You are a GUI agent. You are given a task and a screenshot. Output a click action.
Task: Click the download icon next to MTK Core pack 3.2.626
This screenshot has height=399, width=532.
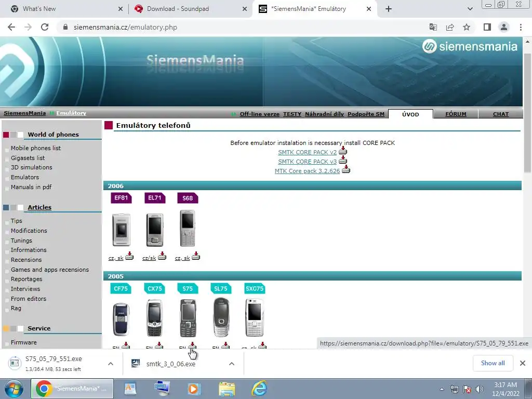345,169
